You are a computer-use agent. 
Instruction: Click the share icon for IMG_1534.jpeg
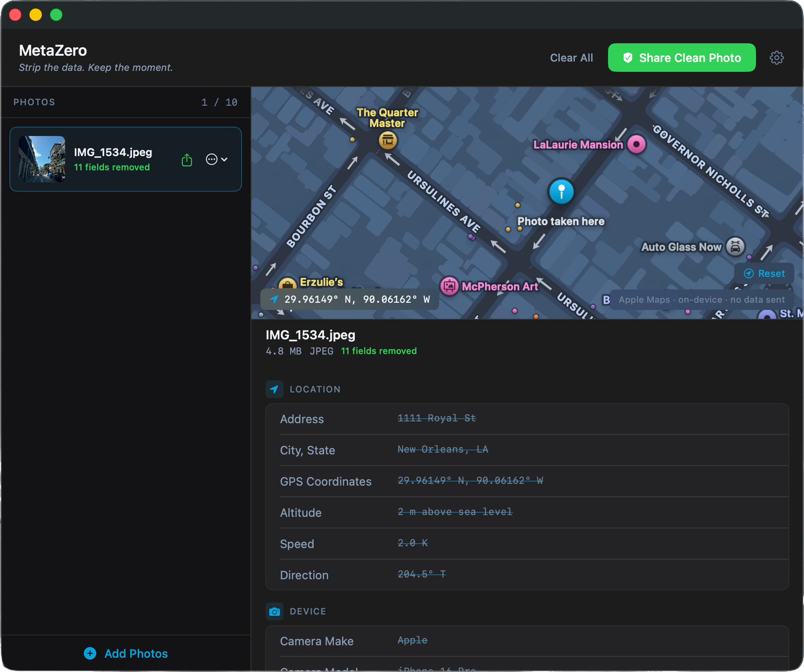[x=187, y=160]
